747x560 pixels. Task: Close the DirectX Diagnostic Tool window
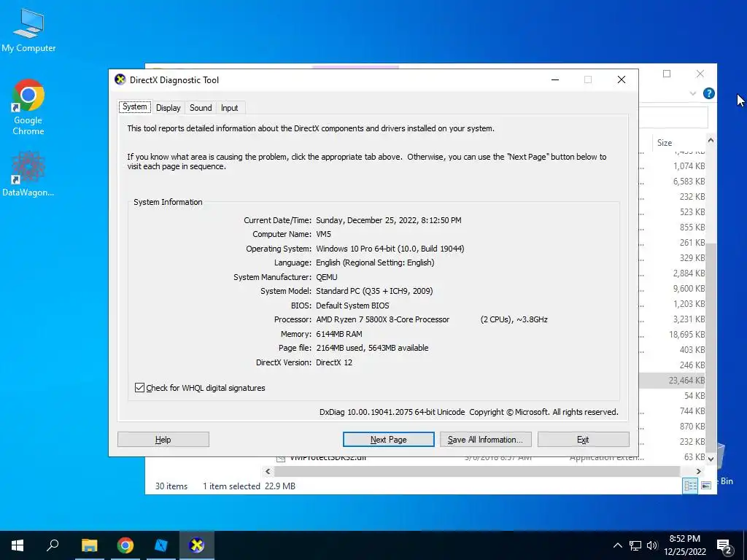click(622, 80)
